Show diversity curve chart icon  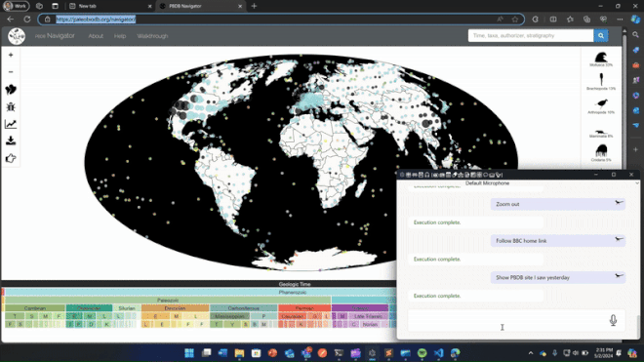click(11, 124)
